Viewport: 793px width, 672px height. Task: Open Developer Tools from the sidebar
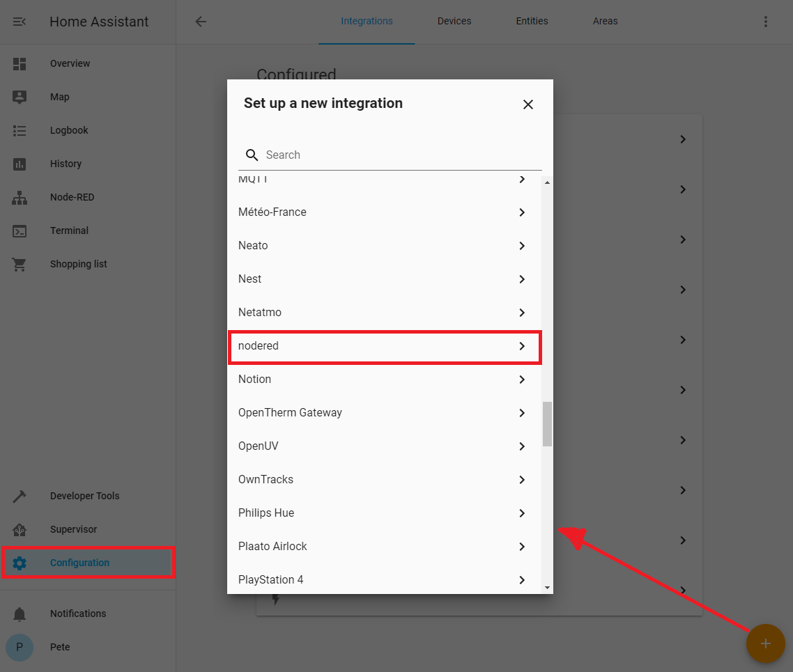(x=88, y=497)
